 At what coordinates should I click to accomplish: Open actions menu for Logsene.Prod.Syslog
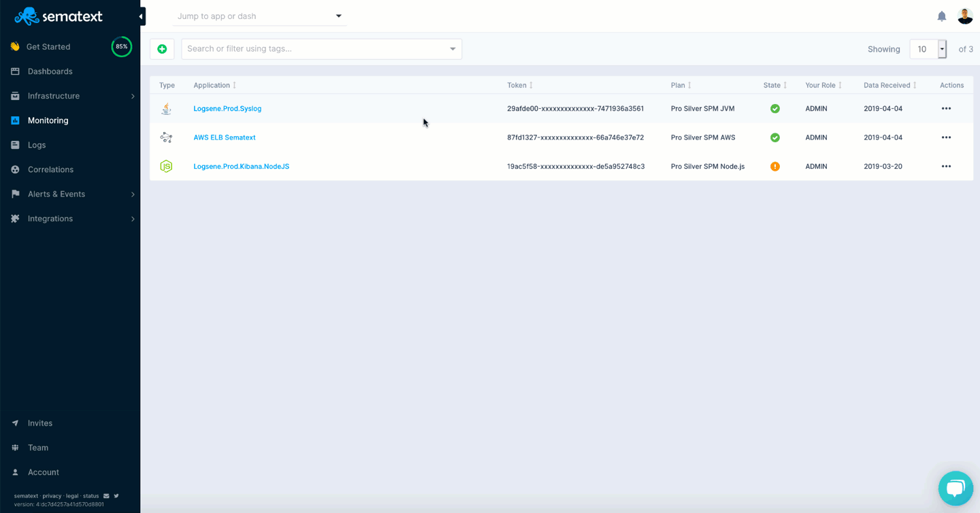click(946, 109)
